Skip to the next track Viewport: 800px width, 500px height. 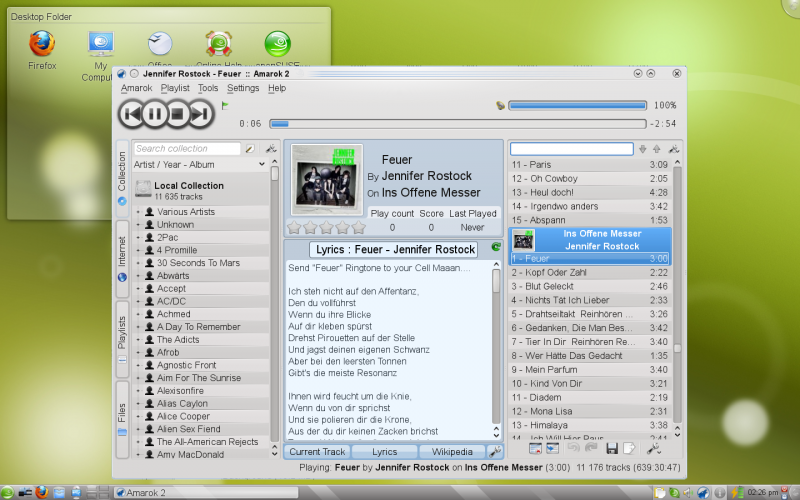tap(201, 114)
